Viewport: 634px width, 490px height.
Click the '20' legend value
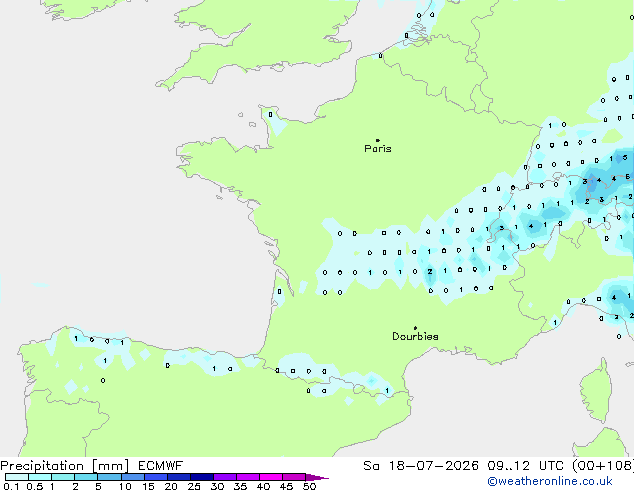(x=171, y=486)
